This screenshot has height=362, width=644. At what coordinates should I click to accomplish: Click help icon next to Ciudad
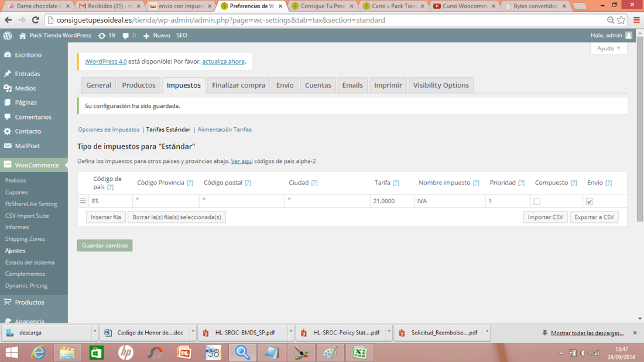(x=314, y=183)
